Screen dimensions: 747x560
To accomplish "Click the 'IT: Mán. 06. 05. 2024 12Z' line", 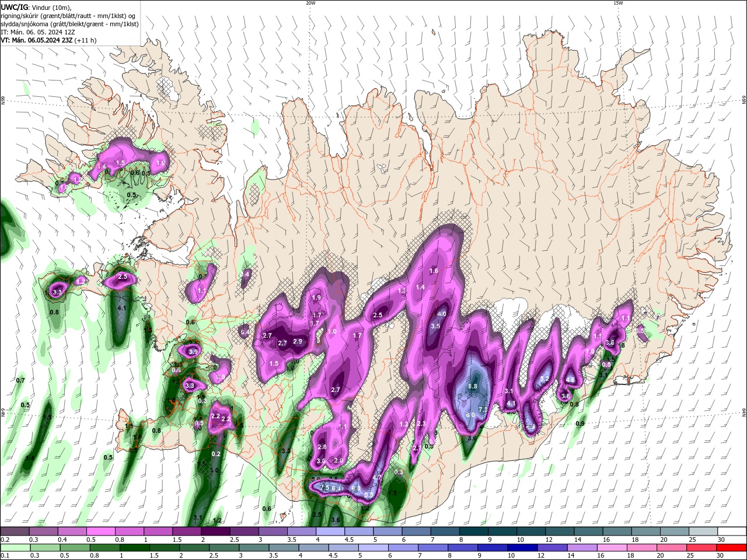I will click(x=38, y=32).
